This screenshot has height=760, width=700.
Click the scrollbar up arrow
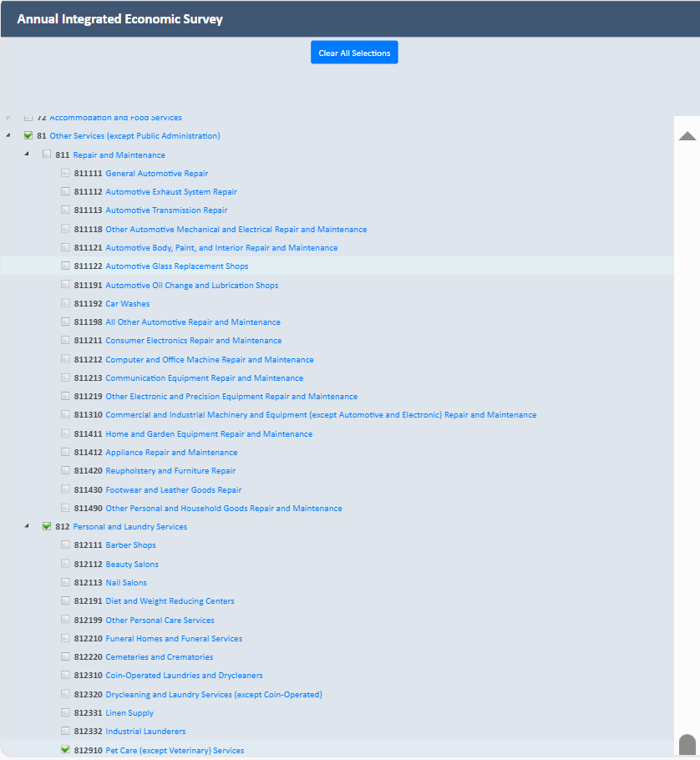click(687, 136)
